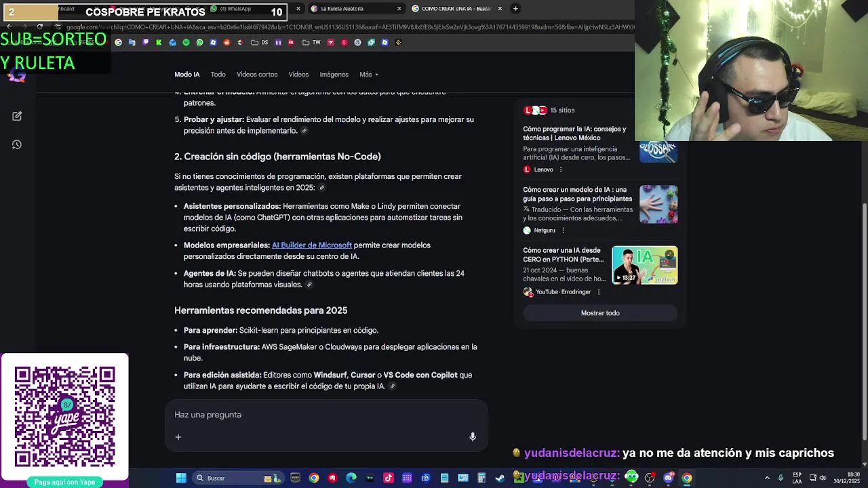Open the Videos cortos tab
The width and height of the screenshot is (868, 488).
(x=257, y=75)
